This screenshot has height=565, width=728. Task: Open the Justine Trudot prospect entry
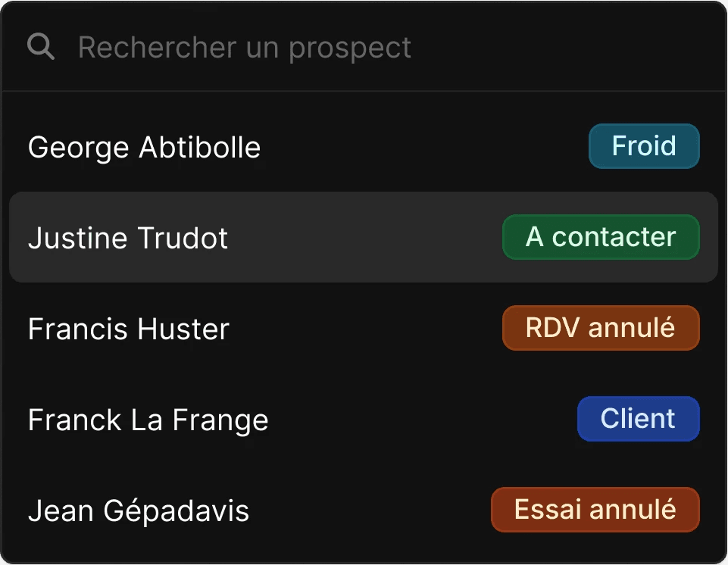(x=128, y=238)
